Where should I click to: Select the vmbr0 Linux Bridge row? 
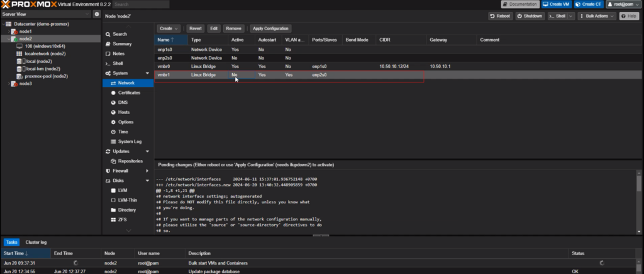397,66
